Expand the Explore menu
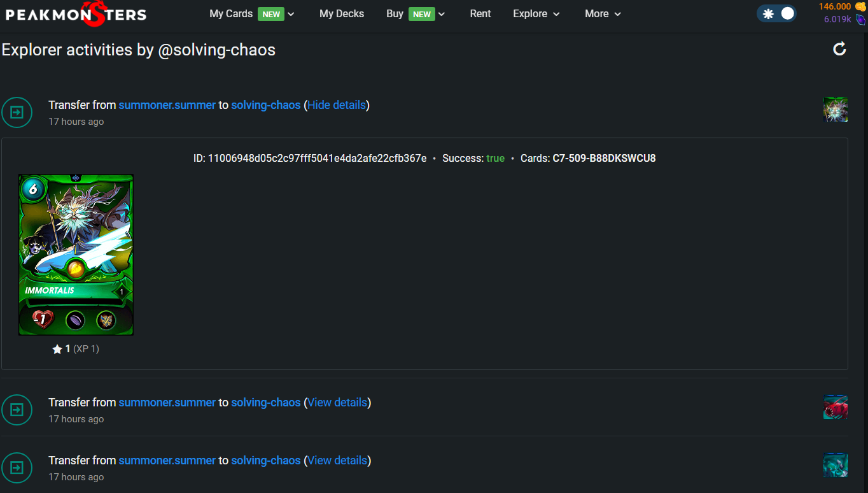 [x=536, y=14]
